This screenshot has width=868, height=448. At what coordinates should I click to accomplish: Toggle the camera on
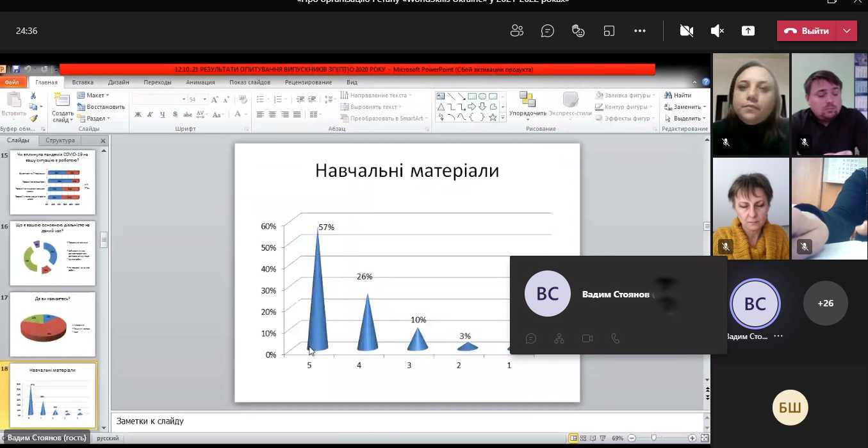pyautogui.click(x=687, y=31)
